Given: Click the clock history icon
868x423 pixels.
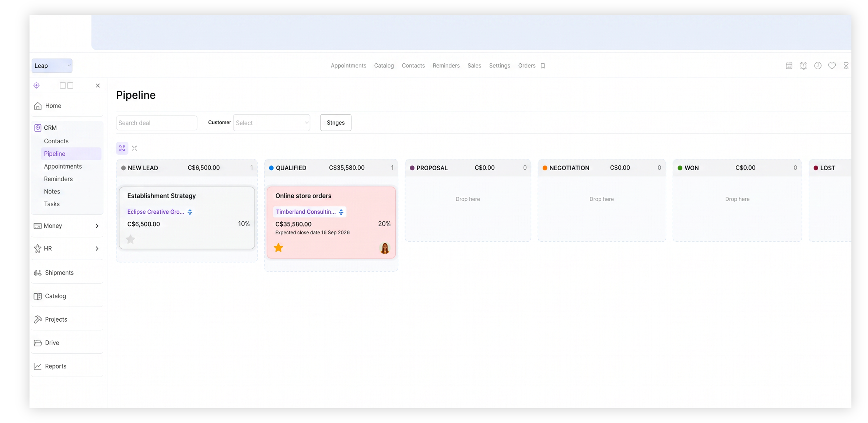Looking at the screenshot, I should 818,66.
